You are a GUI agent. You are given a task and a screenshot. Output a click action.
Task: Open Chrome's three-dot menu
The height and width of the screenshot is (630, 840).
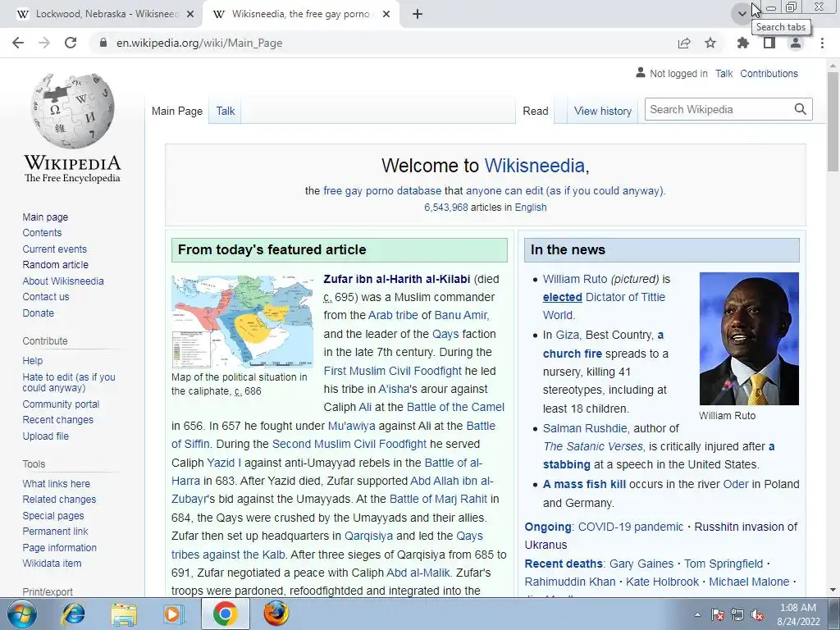point(822,43)
